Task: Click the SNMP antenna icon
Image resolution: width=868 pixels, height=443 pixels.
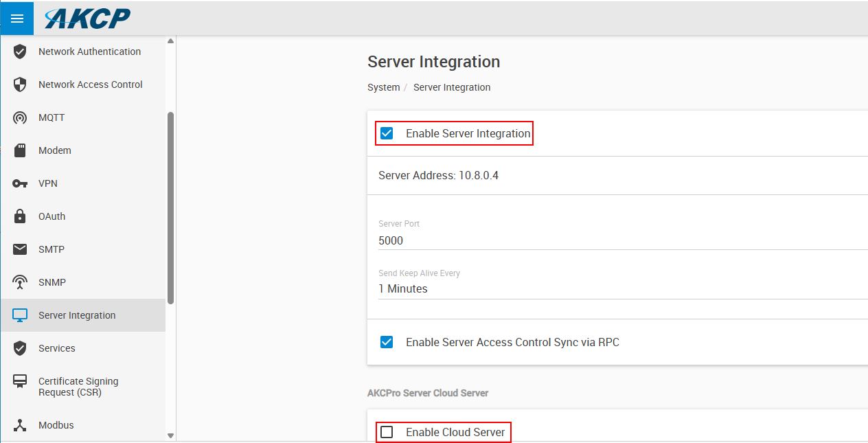Action: pos(20,282)
